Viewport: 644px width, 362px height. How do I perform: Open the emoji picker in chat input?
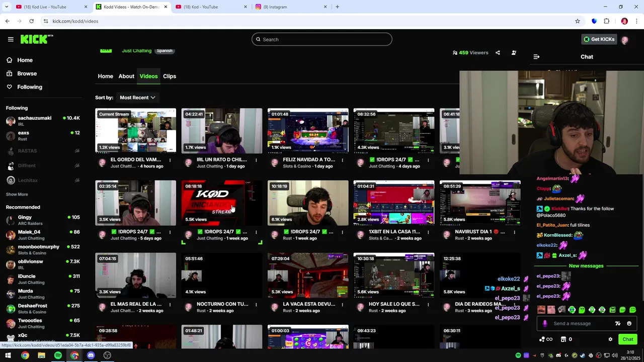[629, 324]
